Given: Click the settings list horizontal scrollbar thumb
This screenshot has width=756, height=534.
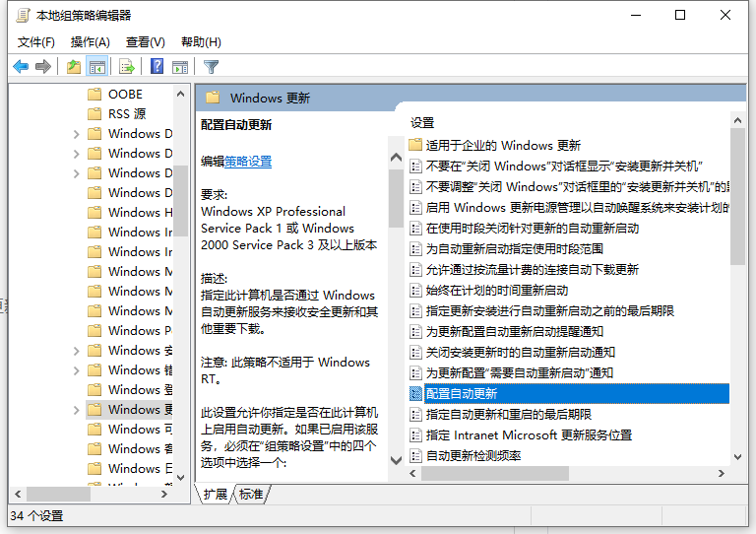Looking at the screenshot, I should [495, 473].
